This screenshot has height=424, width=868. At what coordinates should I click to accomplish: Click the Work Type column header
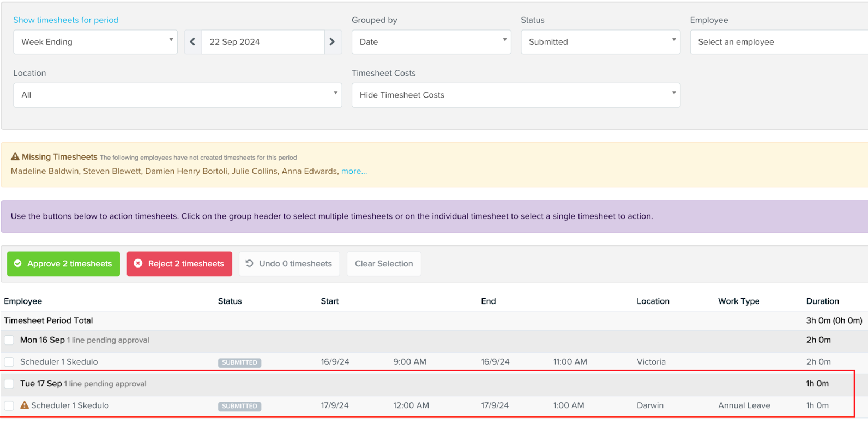click(738, 301)
